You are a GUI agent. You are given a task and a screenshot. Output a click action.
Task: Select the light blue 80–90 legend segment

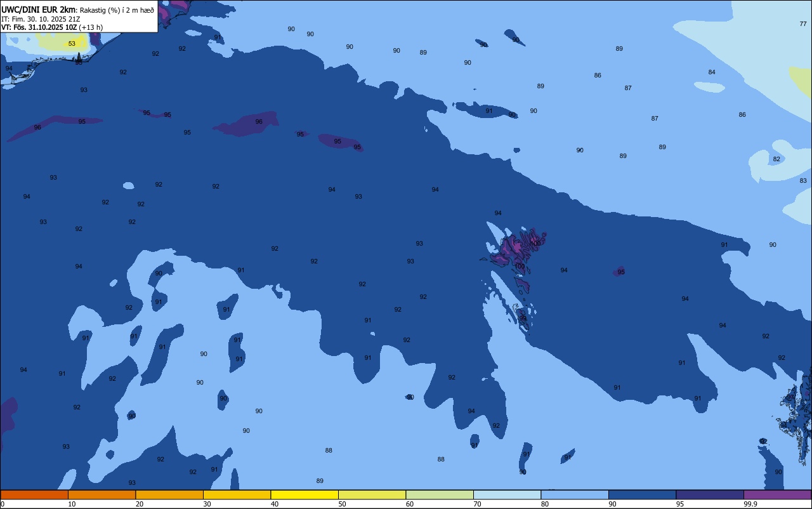coord(575,494)
